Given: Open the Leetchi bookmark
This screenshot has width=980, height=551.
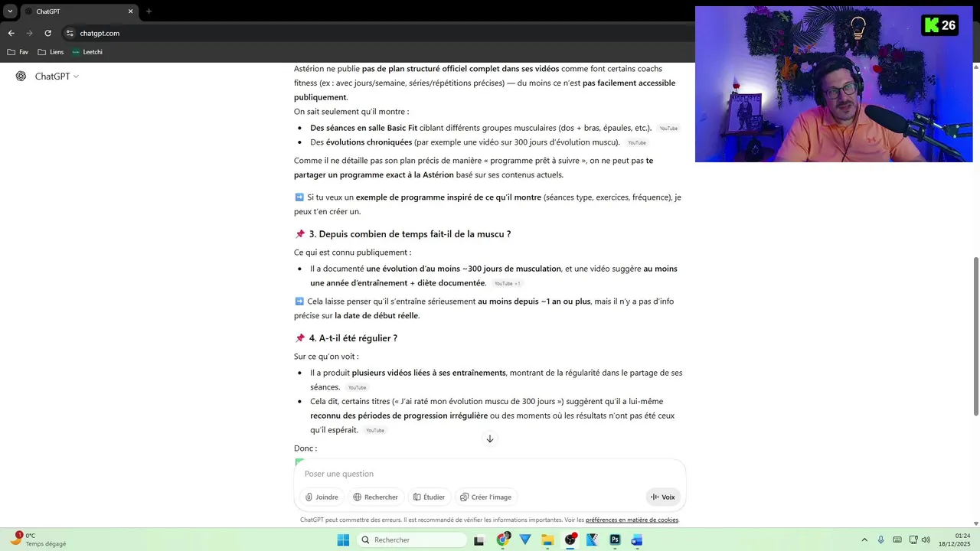Looking at the screenshot, I should coord(87,52).
